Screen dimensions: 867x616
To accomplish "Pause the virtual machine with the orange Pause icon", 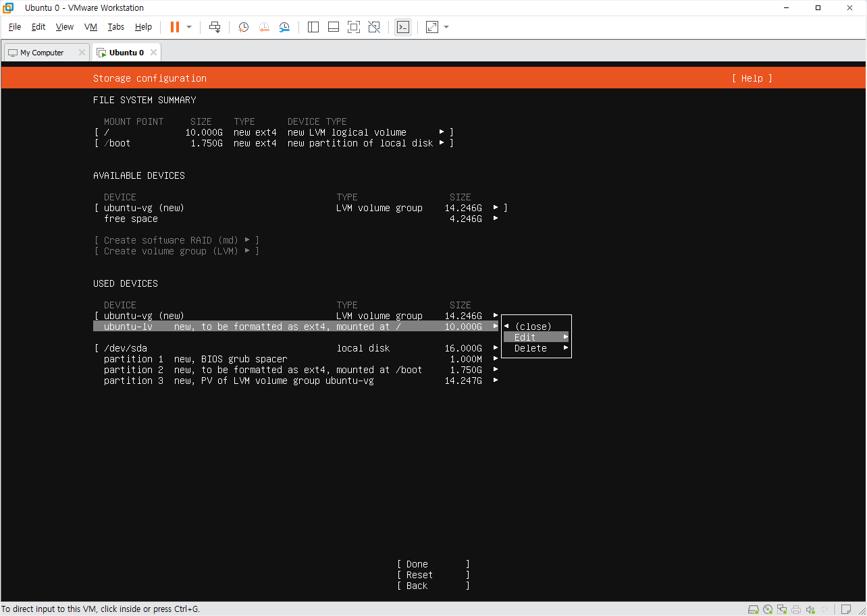I will (x=175, y=27).
